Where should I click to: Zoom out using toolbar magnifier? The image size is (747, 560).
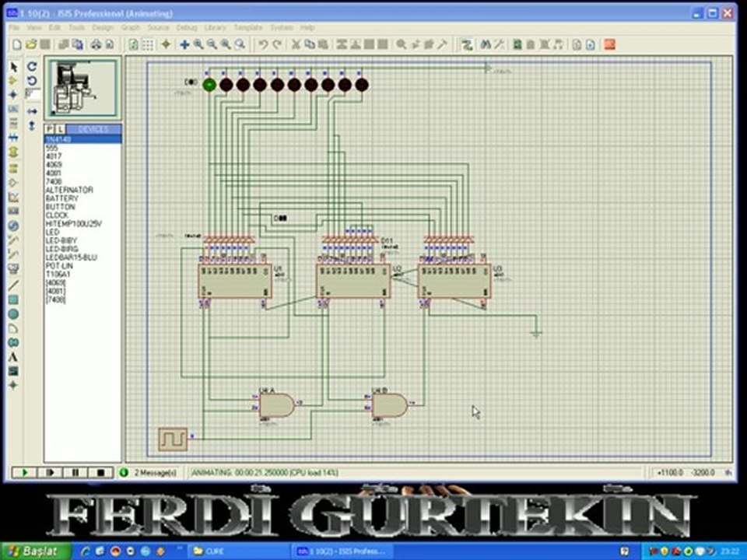click(x=212, y=45)
